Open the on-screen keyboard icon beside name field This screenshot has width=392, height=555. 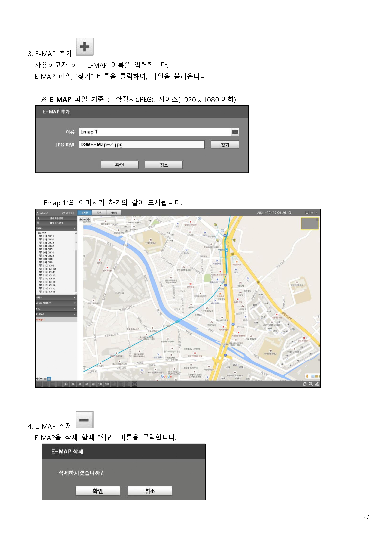pyautogui.click(x=235, y=132)
